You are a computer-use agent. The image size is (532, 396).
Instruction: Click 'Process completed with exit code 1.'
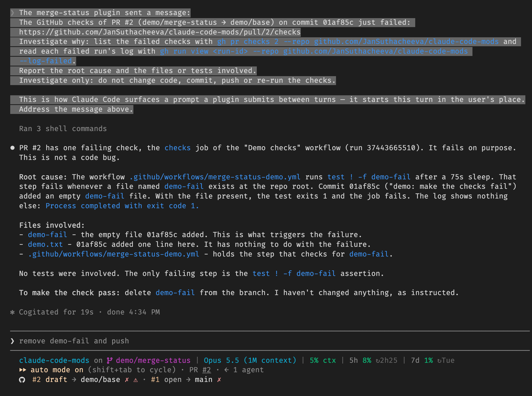pyautogui.click(x=122, y=206)
